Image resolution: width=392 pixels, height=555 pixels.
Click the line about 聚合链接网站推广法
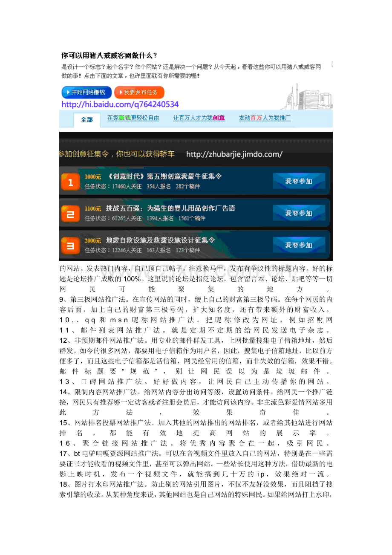[196, 442]
